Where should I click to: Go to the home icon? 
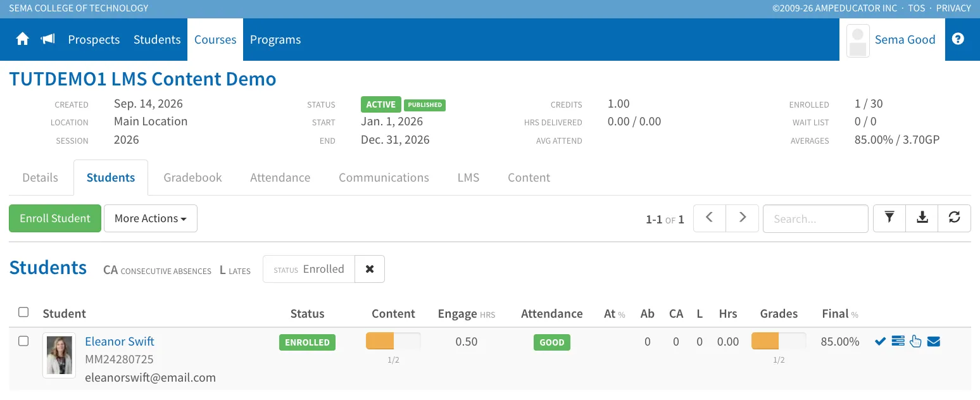pos(23,39)
